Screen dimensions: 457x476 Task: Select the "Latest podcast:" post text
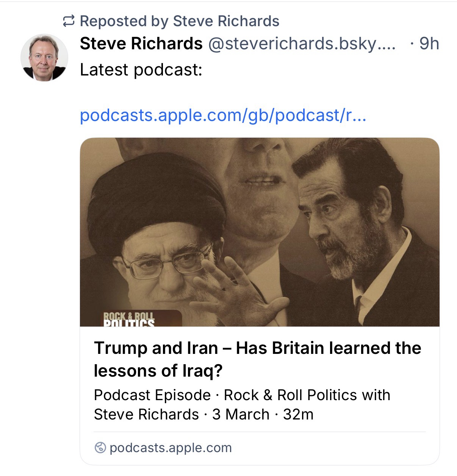pyautogui.click(x=141, y=70)
